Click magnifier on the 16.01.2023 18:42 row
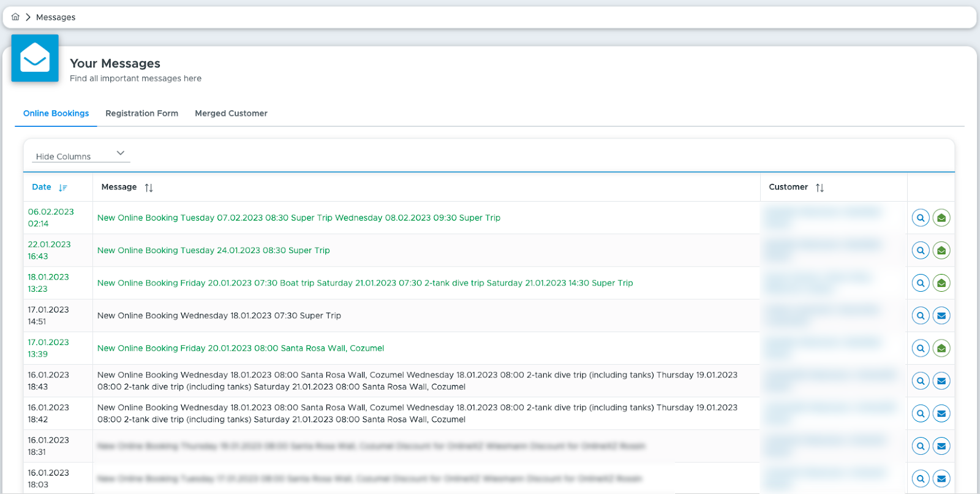 click(921, 414)
